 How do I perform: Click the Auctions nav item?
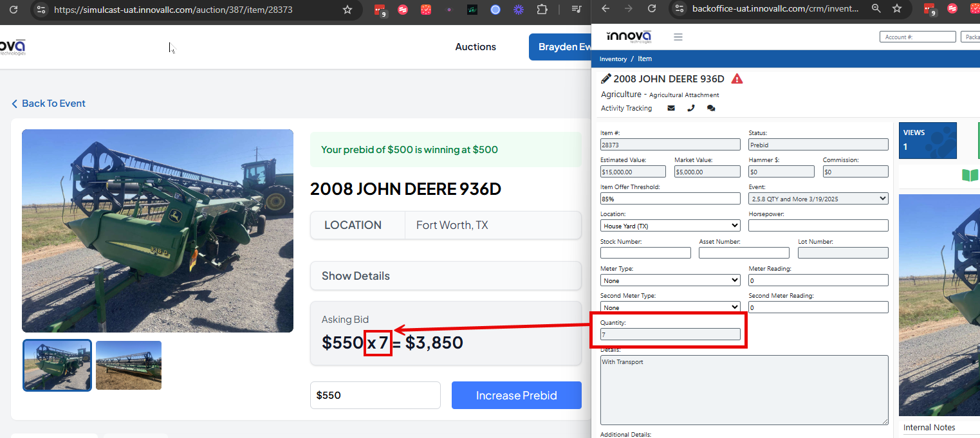click(476, 47)
